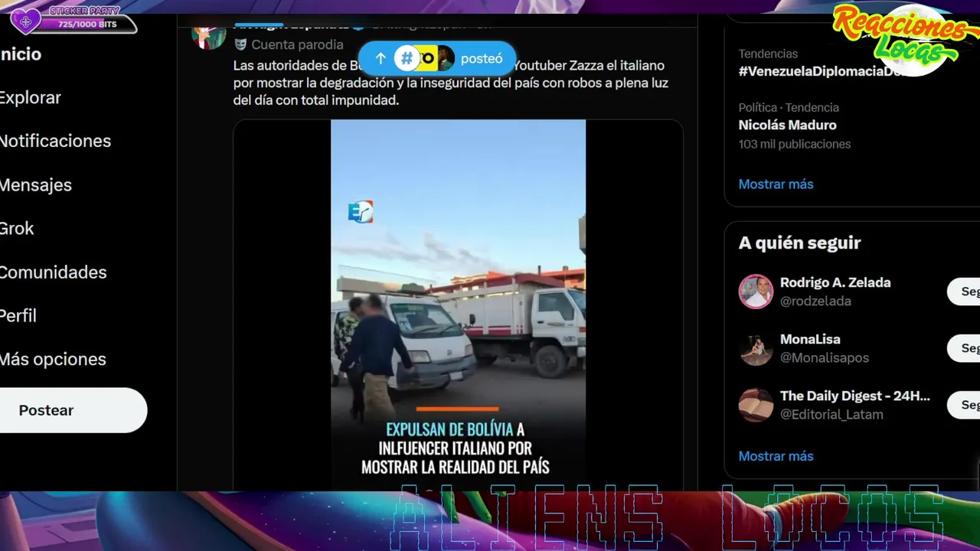Open the Rodrigo A. Zelada profile name
This screenshot has width=980, height=551.
835,282
